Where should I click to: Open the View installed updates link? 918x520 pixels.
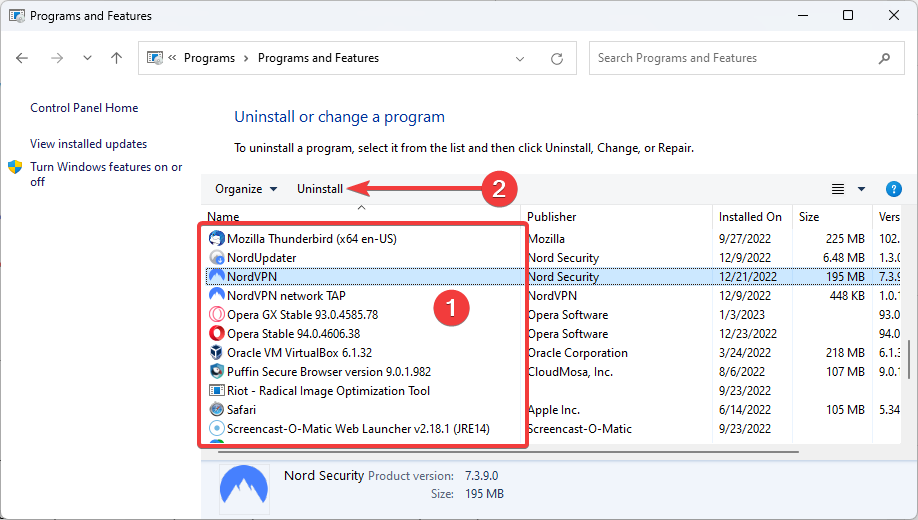point(88,144)
